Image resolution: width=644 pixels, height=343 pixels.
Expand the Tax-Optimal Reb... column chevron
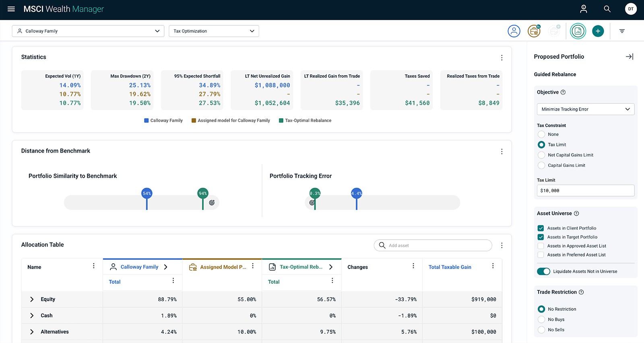click(x=331, y=267)
